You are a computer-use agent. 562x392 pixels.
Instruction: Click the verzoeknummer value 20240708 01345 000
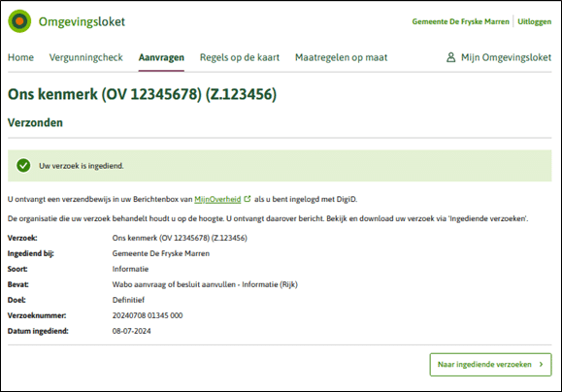[148, 315]
